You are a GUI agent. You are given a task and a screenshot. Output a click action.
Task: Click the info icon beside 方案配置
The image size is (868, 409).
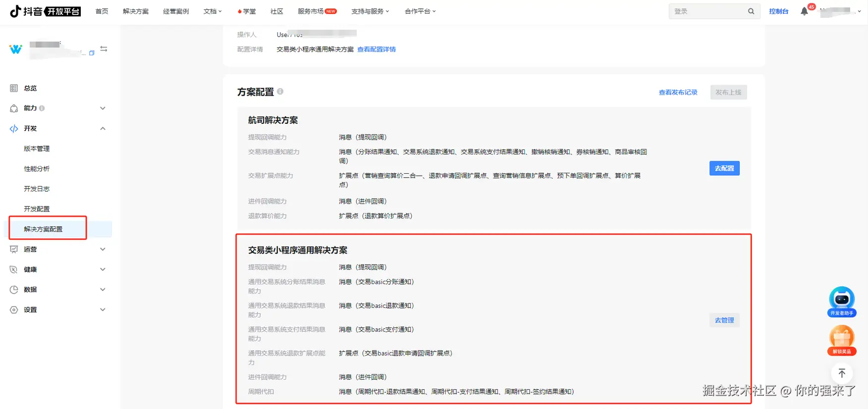pos(280,91)
